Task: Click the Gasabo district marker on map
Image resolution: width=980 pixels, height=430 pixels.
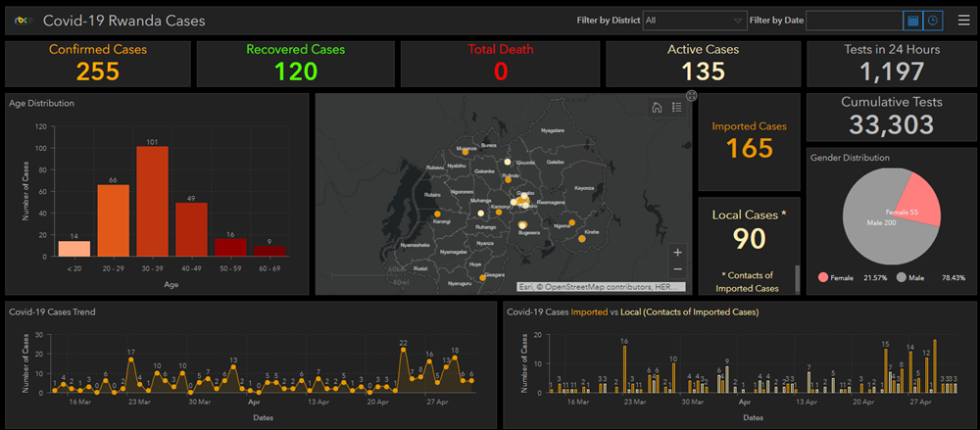Action: point(523,197)
